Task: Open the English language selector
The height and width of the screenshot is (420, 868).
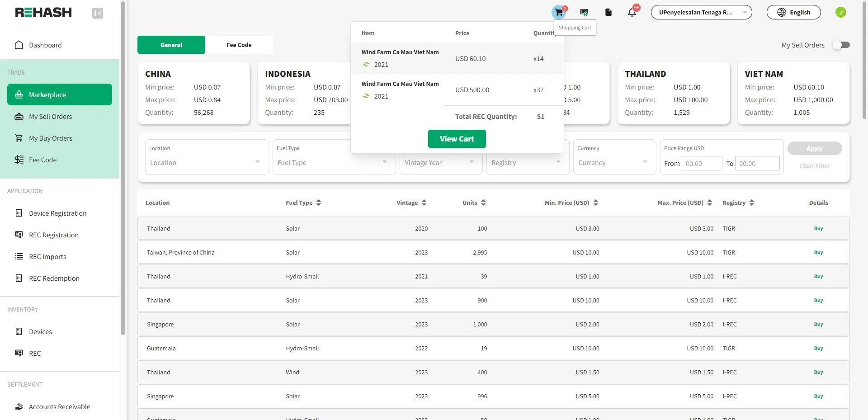Action: tap(793, 12)
